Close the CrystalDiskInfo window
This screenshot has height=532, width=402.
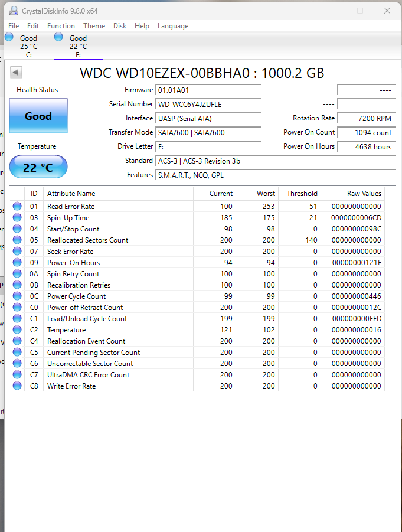387,11
